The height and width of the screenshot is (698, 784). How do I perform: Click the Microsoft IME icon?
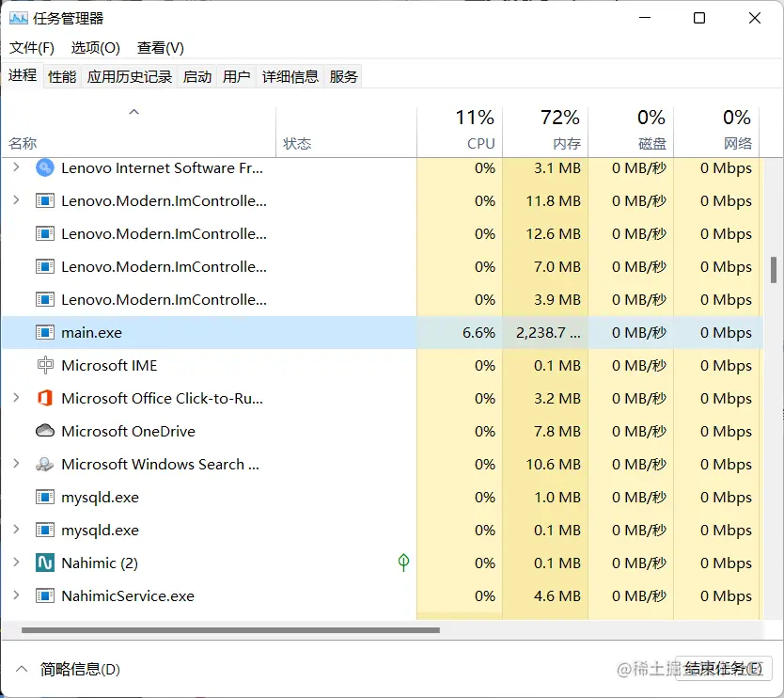tap(45, 365)
